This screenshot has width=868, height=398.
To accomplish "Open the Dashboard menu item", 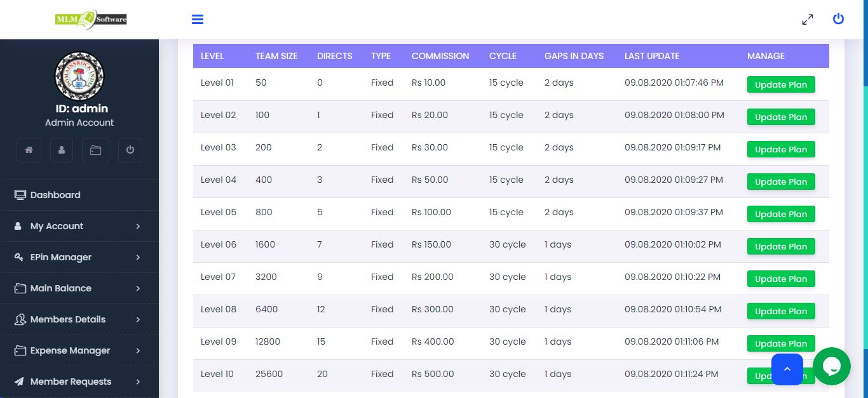I will point(79,195).
